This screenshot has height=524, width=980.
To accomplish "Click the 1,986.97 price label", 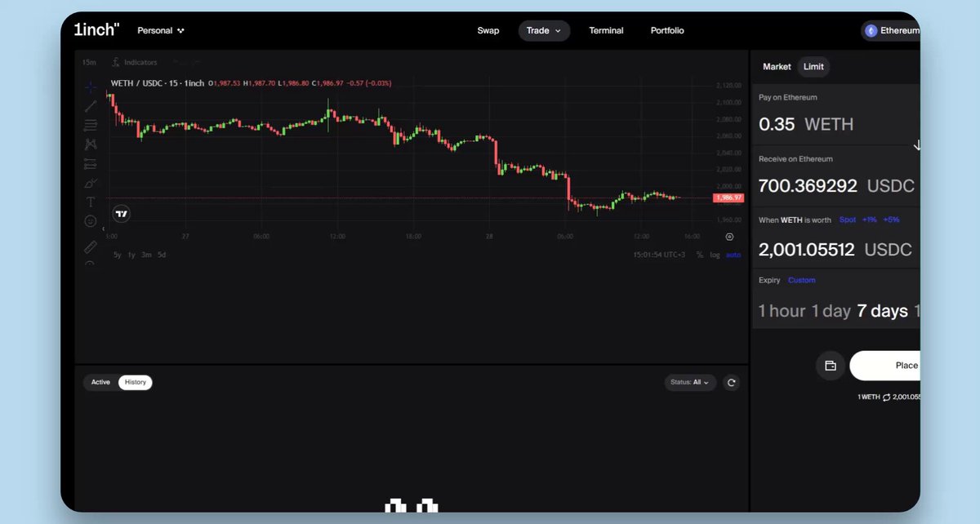I will [728, 198].
